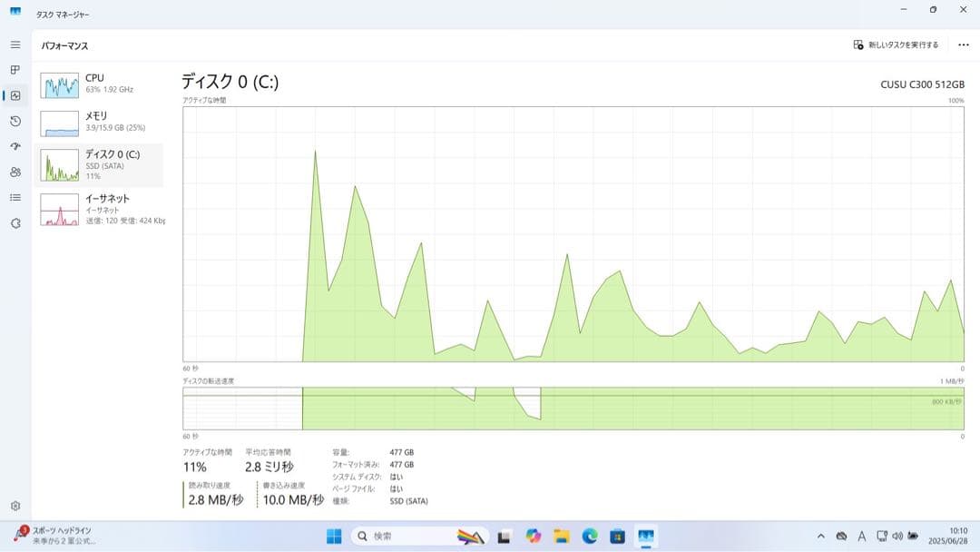The height and width of the screenshot is (552, 980).
Task: Select the ディスク 0 (C:) item
Action: [99, 165]
